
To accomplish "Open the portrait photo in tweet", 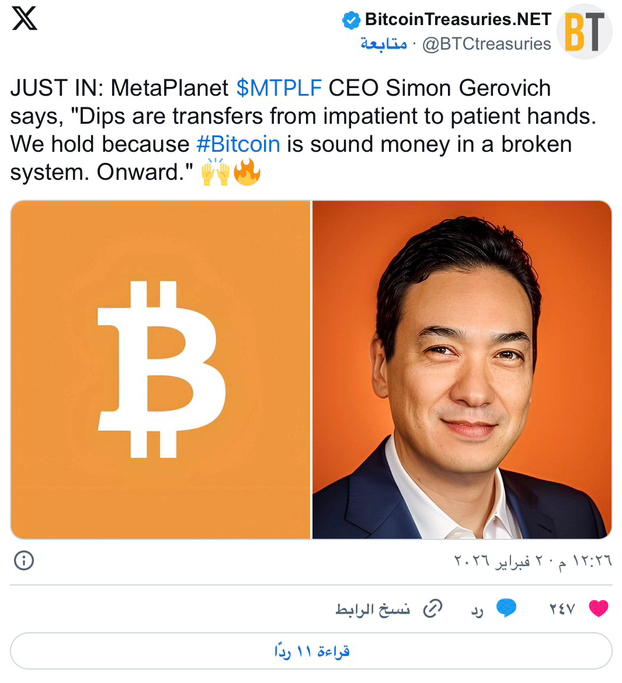I will (x=462, y=370).
